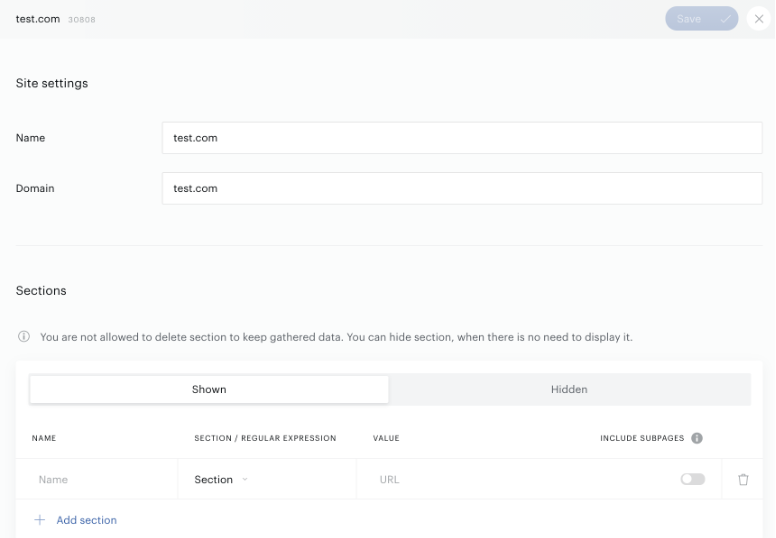Click the test.com title in the header
This screenshot has width=776, height=538.
(x=38, y=19)
